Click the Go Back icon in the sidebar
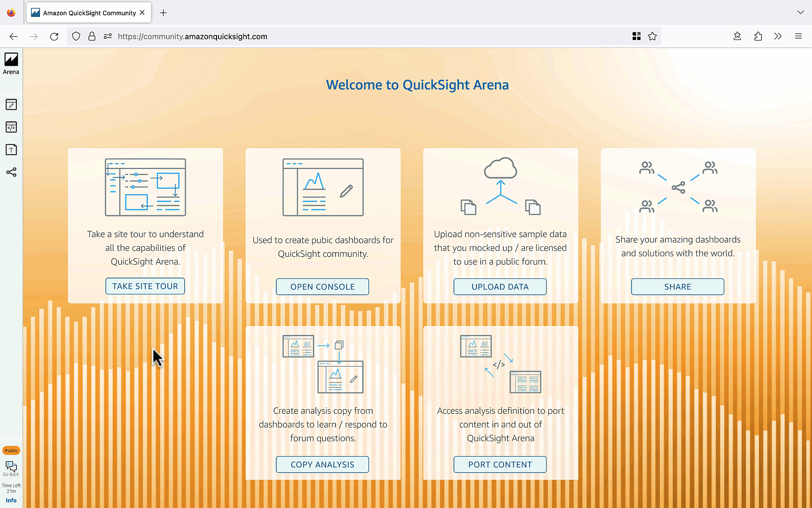Image resolution: width=812 pixels, height=508 pixels. click(x=11, y=468)
